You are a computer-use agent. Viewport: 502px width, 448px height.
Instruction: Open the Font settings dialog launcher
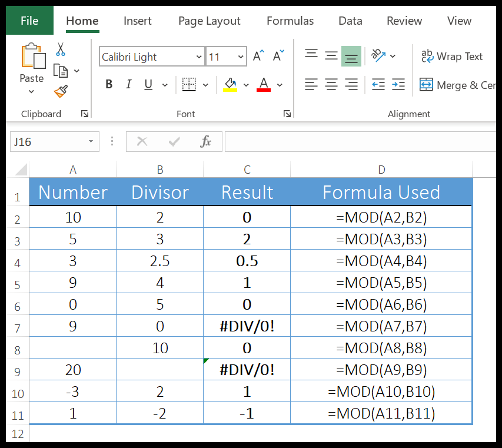click(287, 114)
